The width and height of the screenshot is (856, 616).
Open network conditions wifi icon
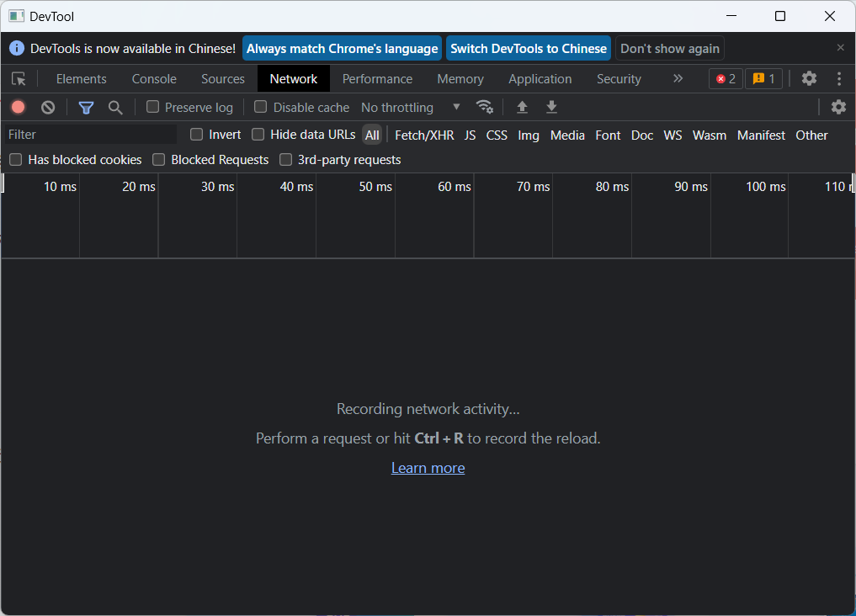pyautogui.click(x=484, y=107)
